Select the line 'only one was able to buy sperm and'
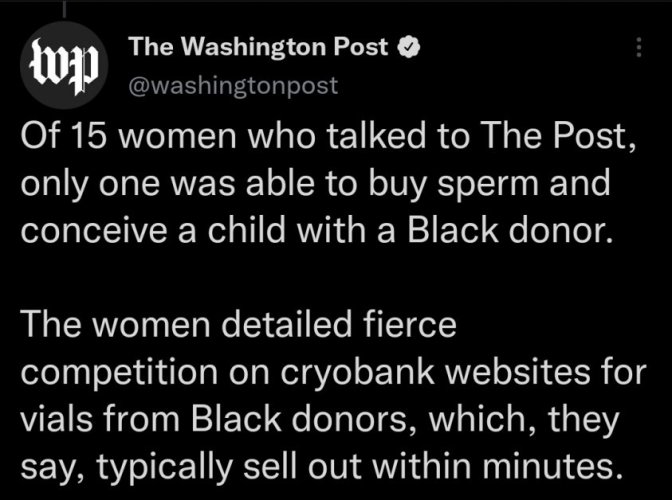 click(315, 184)
